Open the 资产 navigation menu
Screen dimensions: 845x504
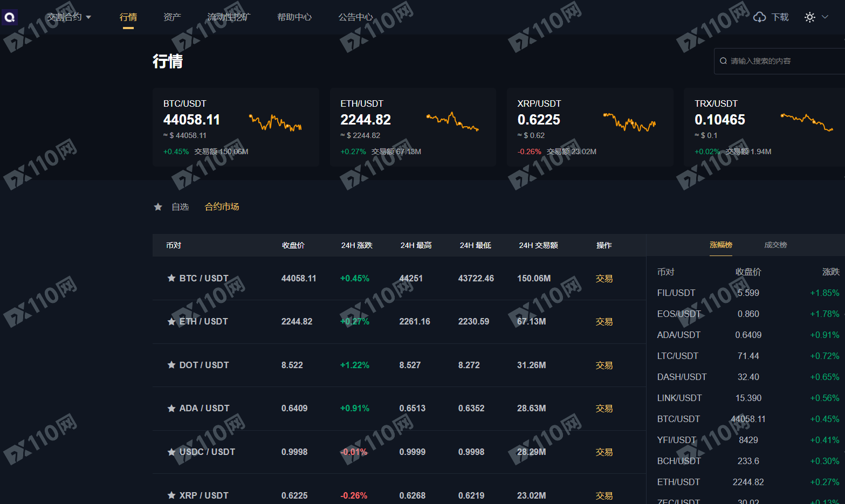(x=172, y=17)
